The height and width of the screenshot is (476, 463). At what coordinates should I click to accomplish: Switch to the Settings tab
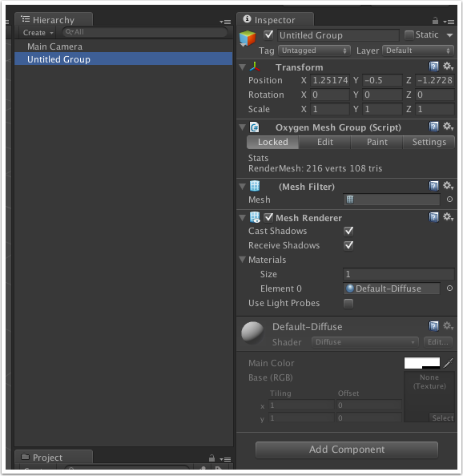click(x=429, y=142)
